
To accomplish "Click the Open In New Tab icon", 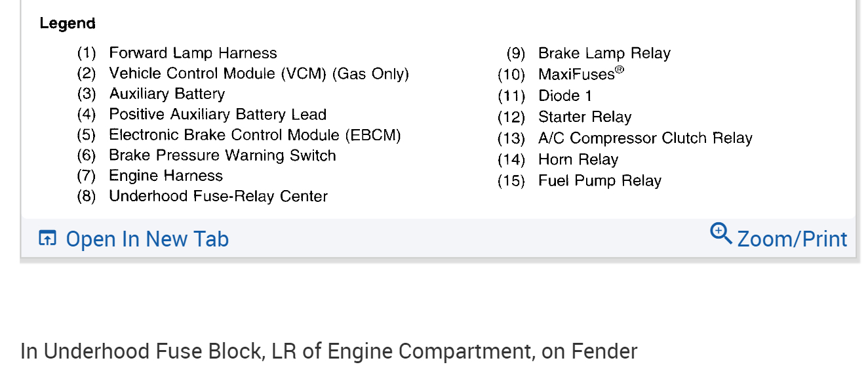I will [47, 238].
